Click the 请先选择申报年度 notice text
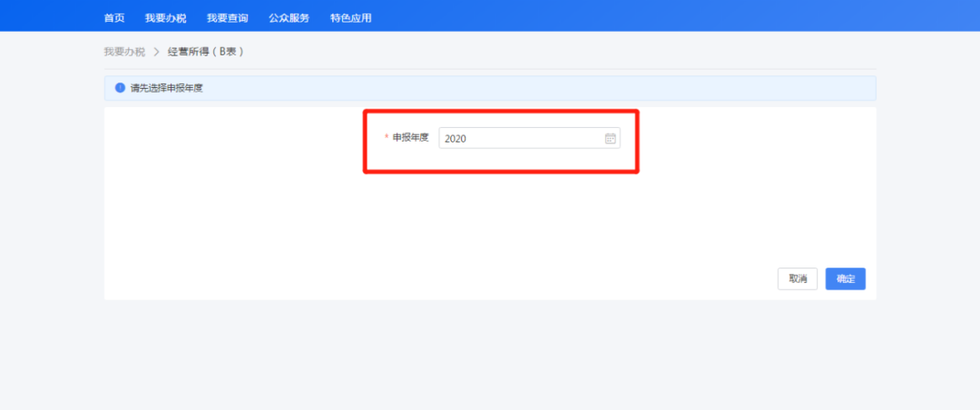The width and height of the screenshot is (980, 410). [x=166, y=88]
